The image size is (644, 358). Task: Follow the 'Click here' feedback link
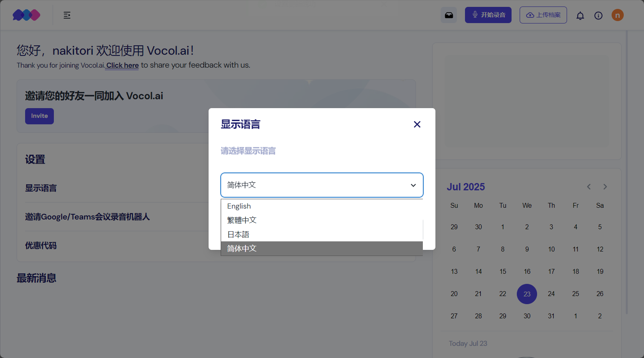pyautogui.click(x=122, y=65)
